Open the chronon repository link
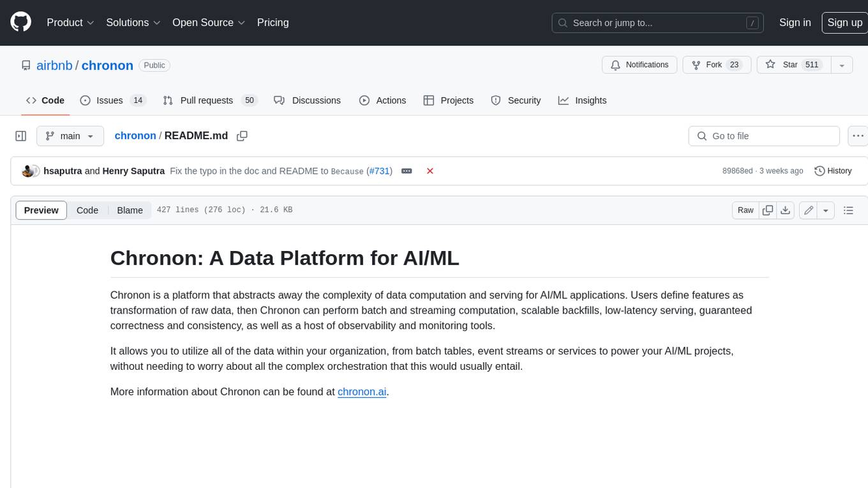The width and height of the screenshot is (868, 488). pos(107,65)
